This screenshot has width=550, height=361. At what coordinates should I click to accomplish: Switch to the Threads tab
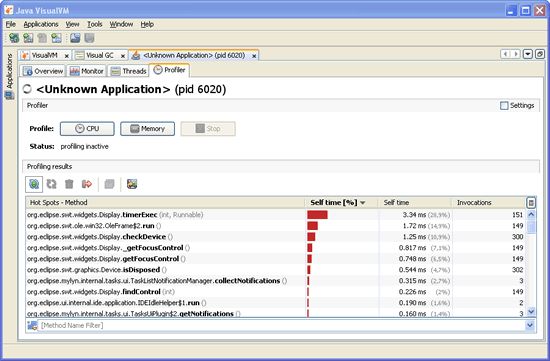click(128, 71)
